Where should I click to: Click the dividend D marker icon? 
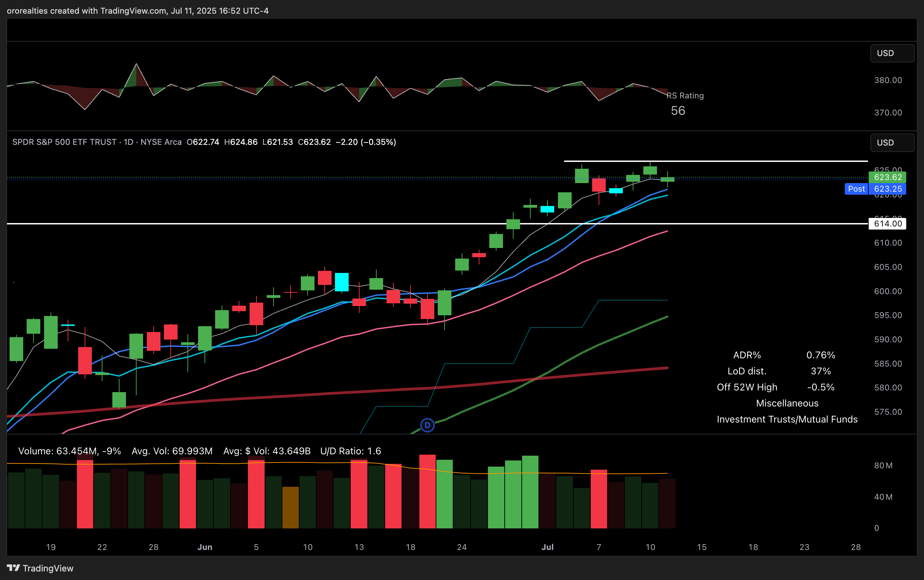[x=427, y=425]
